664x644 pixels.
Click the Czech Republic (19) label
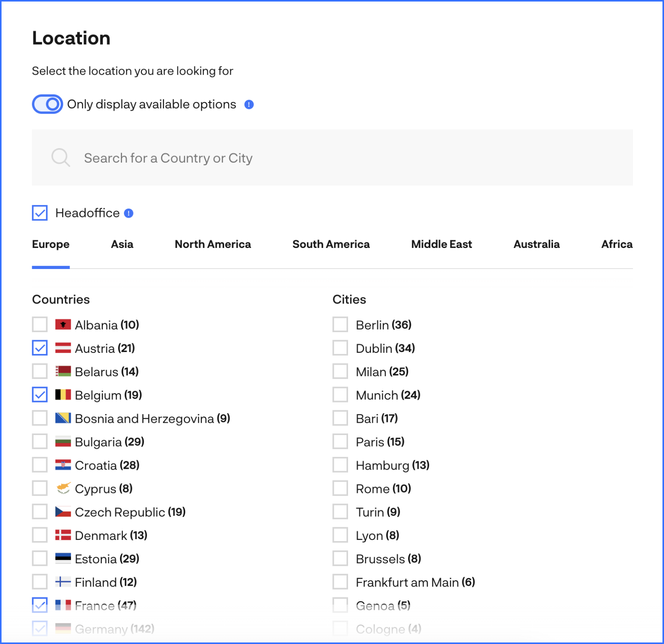pos(130,512)
